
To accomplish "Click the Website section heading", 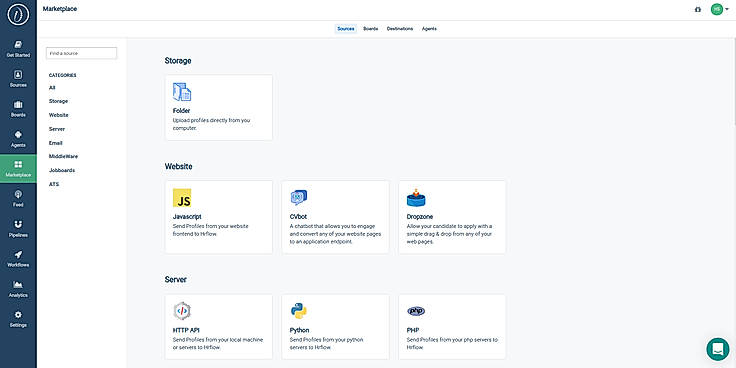I will pos(178,166).
